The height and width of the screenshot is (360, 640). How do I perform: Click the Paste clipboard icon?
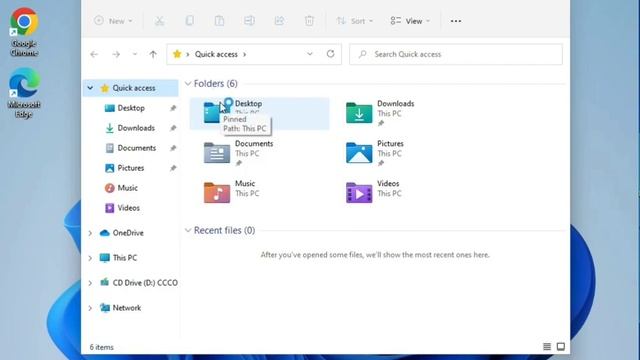[x=219, y=21]
